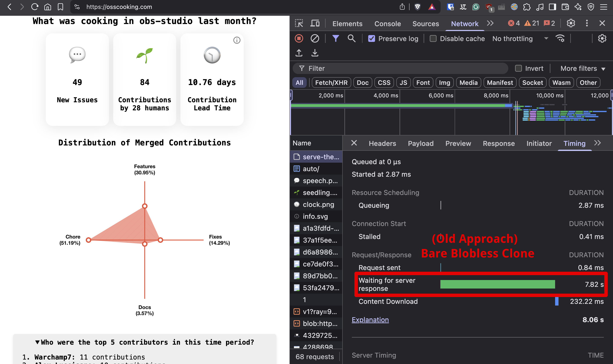Switch to the Elements panel
This screenshot has width=613, height=364.
347,24
